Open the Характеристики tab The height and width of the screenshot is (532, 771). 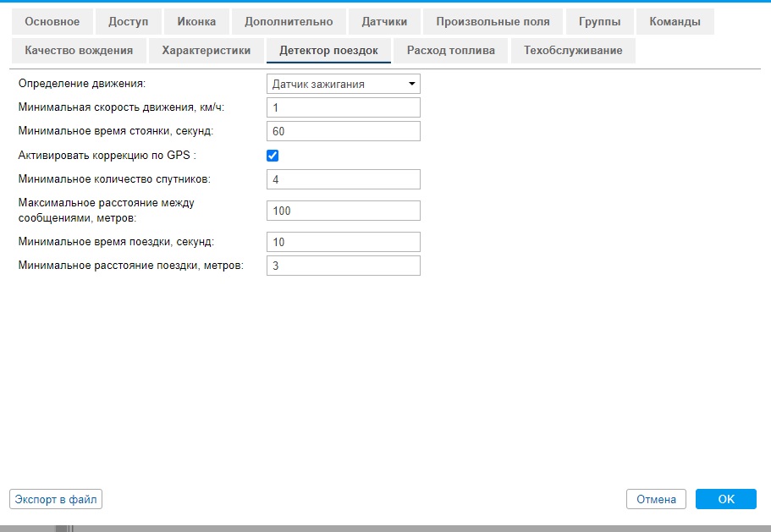207,50
